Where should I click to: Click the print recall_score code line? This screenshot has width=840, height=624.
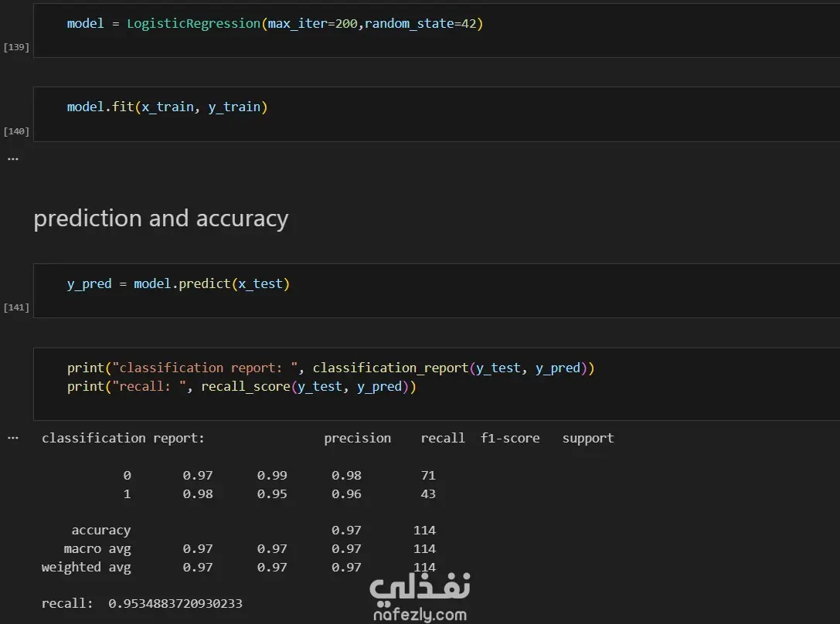pos(241,387)
